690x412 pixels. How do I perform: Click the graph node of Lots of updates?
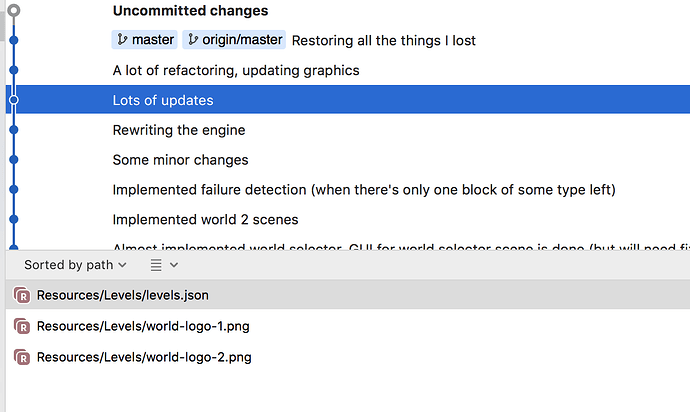point(13,100)
